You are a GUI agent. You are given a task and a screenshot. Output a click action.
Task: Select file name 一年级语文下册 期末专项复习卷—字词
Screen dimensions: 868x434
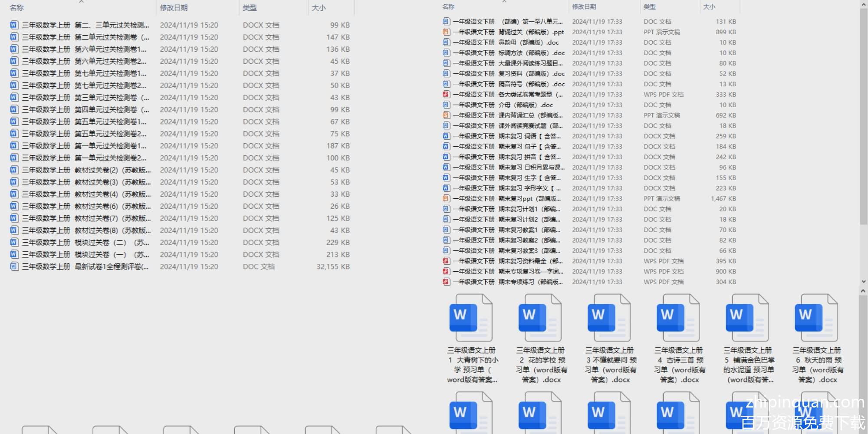[x=508, y=271]
